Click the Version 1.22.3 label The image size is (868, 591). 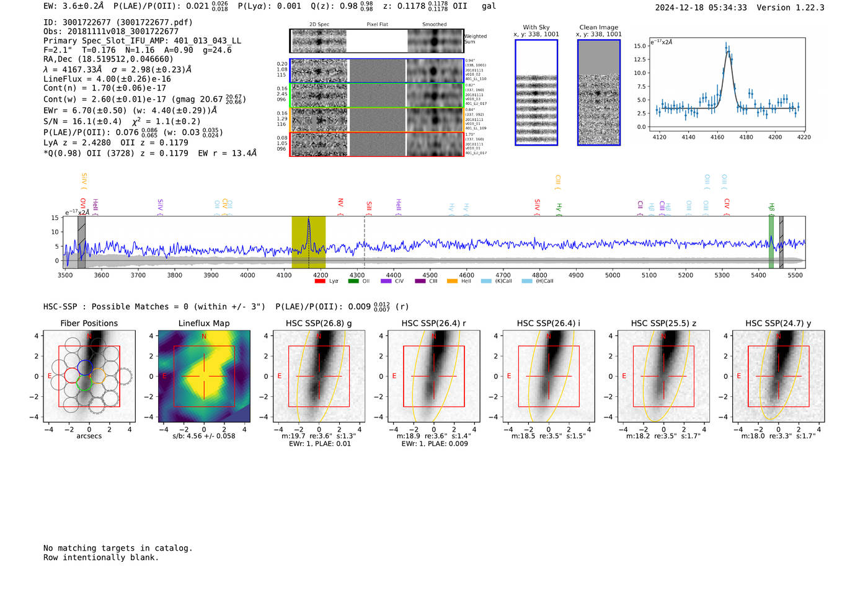click(790, 7)
